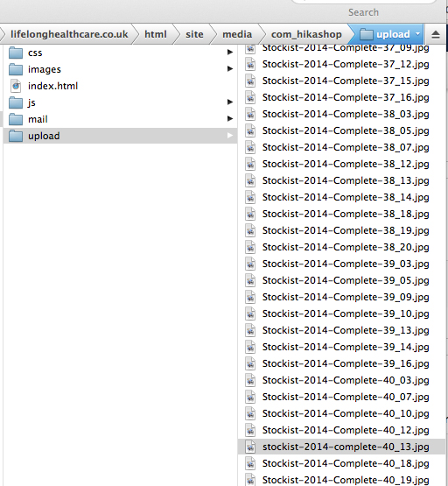The width and height of the screenshot is (448, 486).
Task: Click file icon of Stockist-2014-Complete-38_07.jpg
Action: tap(250, 147)
